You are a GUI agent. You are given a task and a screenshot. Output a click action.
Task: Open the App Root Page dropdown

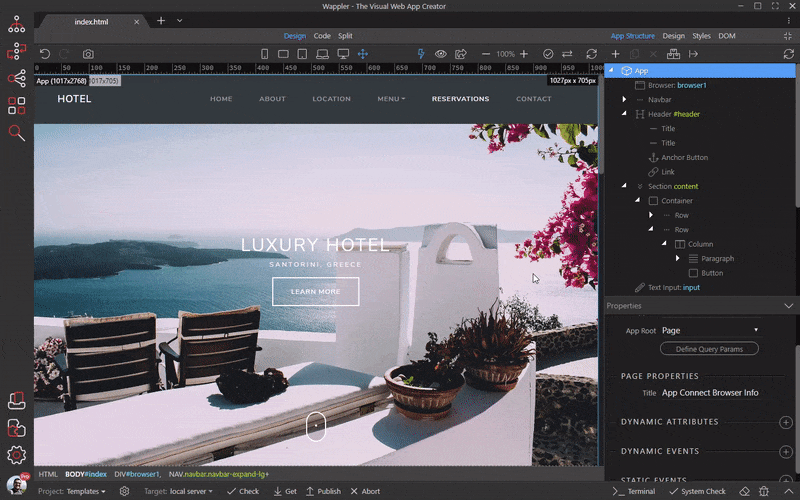pyautogui.click(x=710, y=331)
